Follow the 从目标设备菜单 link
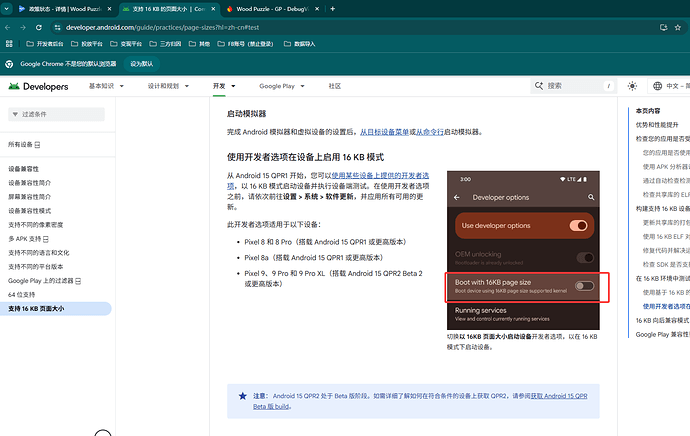 (x=385, y=132)
